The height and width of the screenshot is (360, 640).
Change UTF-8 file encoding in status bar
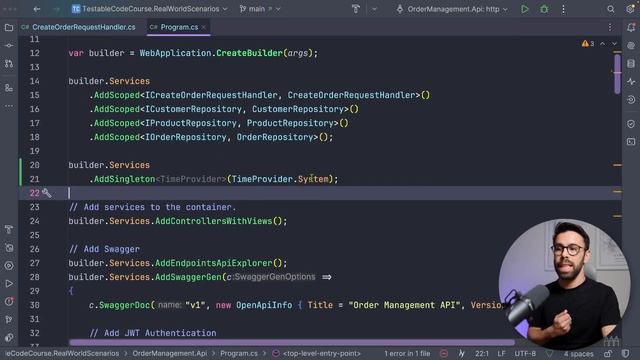pyautogui.click(x=525, y=353)
